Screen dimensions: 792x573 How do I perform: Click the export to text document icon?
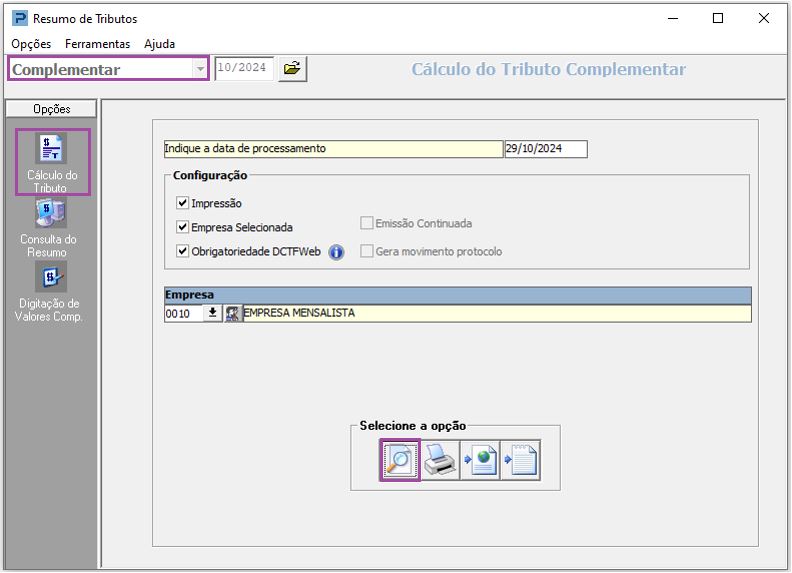click(x=520, y=460)
